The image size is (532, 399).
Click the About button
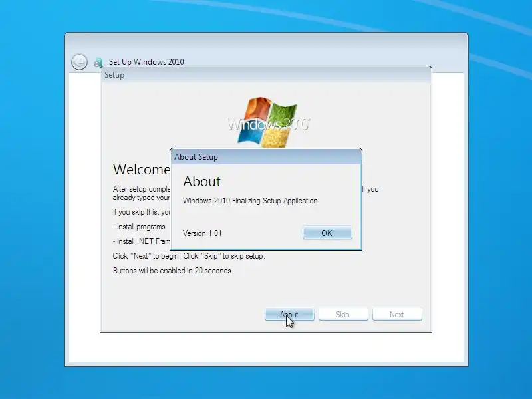[289, 314]
